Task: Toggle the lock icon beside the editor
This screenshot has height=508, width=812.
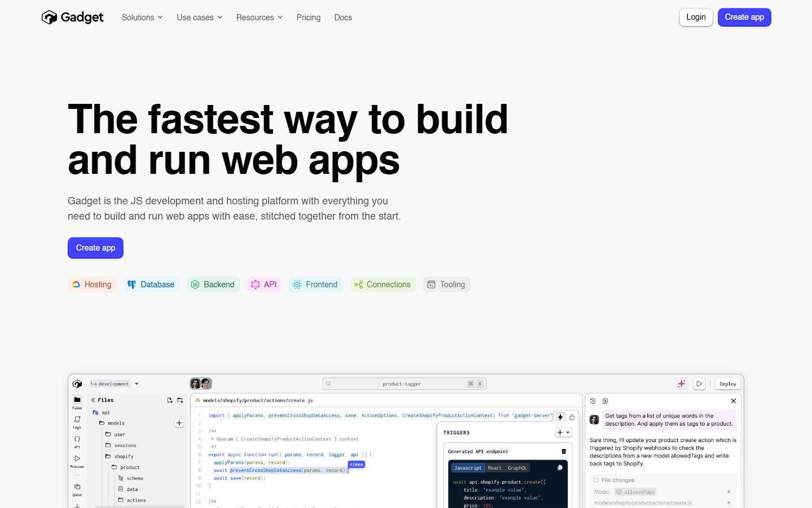Action: pos(572,417)
